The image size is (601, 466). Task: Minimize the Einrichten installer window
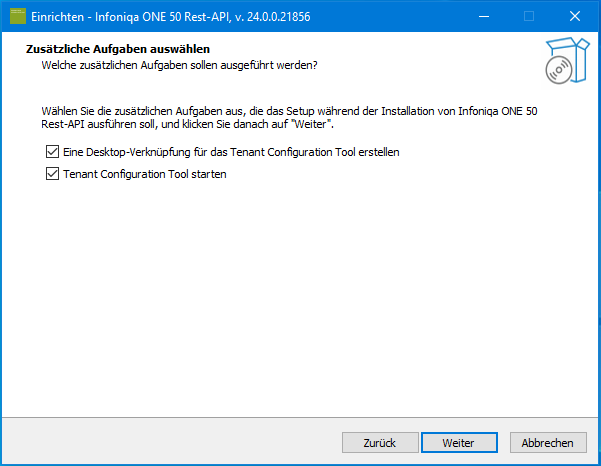(x=484, y=16)
